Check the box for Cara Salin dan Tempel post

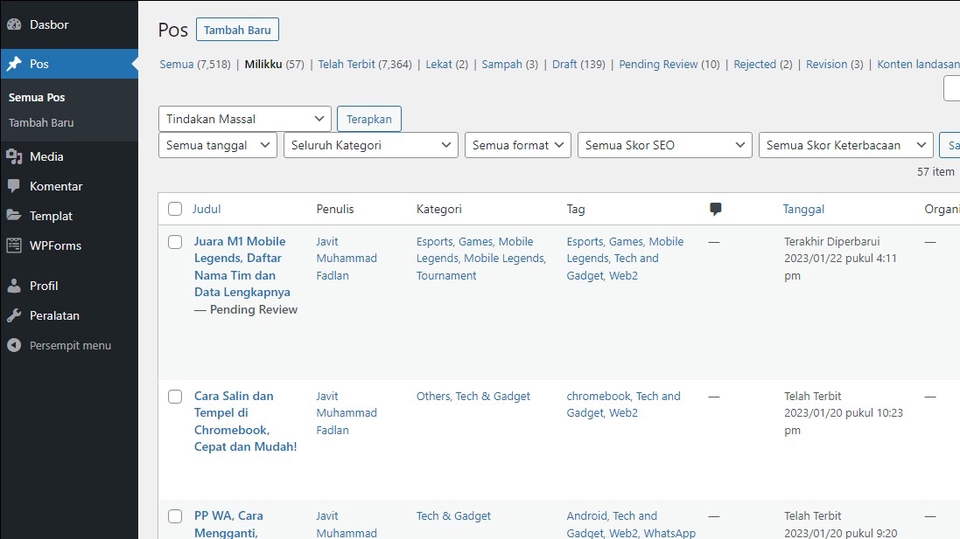click(x=175, y=397)
